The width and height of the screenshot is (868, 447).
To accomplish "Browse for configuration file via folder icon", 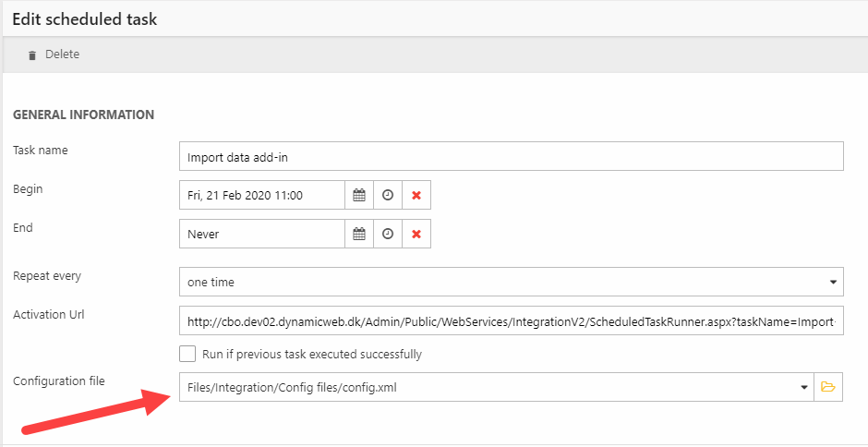I will (828, 387).
